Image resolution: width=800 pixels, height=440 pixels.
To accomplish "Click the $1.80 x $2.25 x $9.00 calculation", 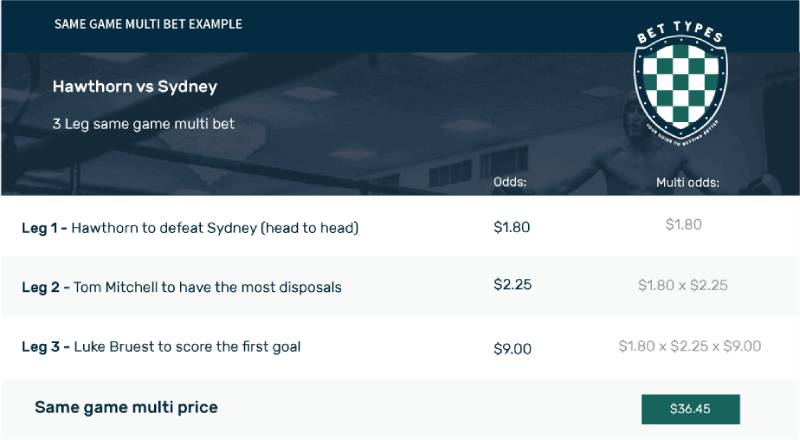I will pos(690,346).
